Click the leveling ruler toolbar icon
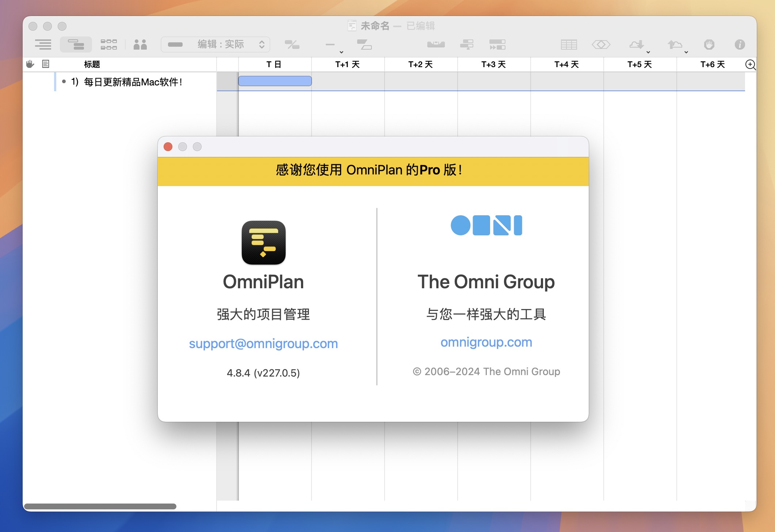Screen dimensions: 775x532 pos(436,45)
